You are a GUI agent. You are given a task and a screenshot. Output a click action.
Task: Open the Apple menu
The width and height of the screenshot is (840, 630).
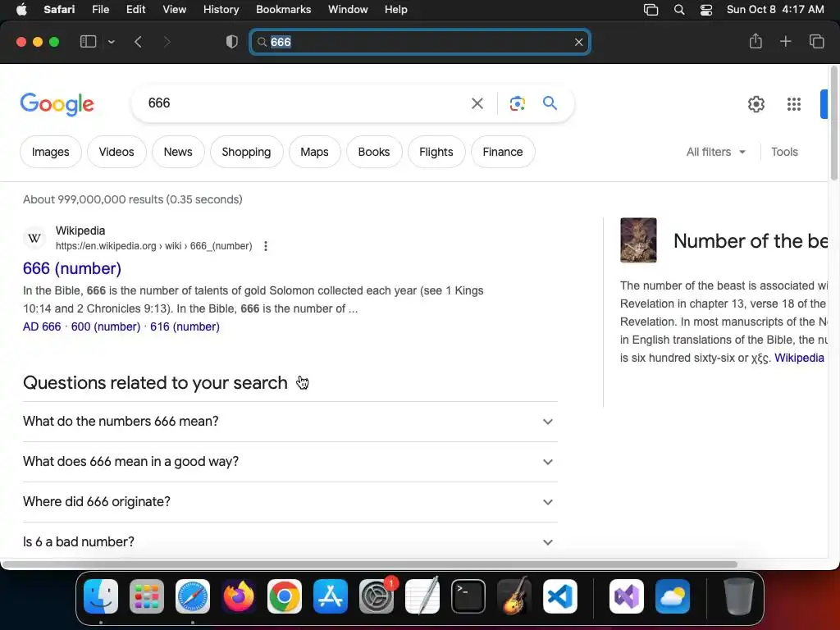click(x=21, y=10)
